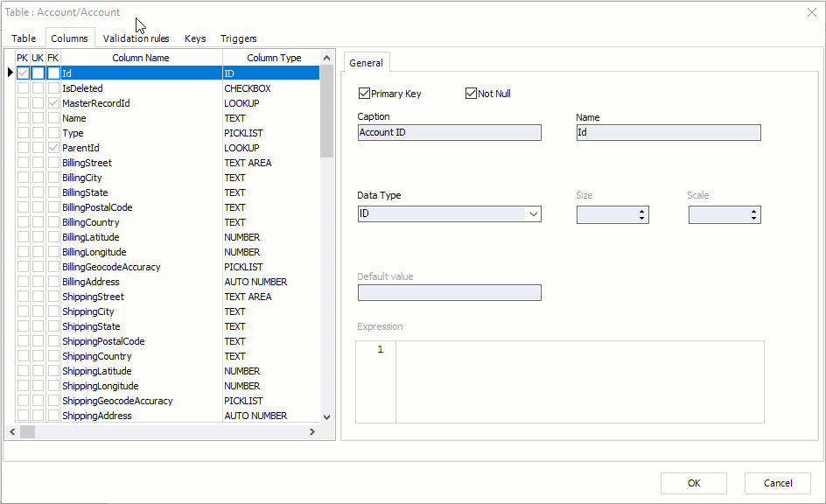Select the IsDeleted column row
The image size is (826, 504).
167,88
